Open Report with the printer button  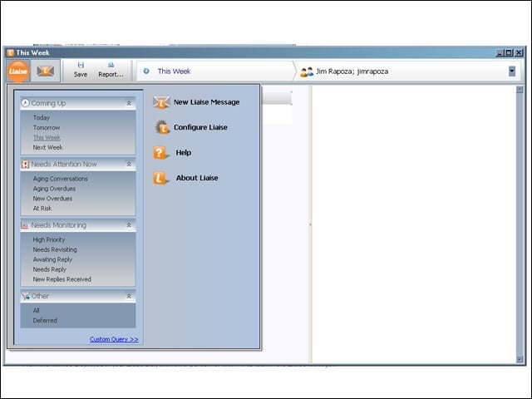[111, 70]
